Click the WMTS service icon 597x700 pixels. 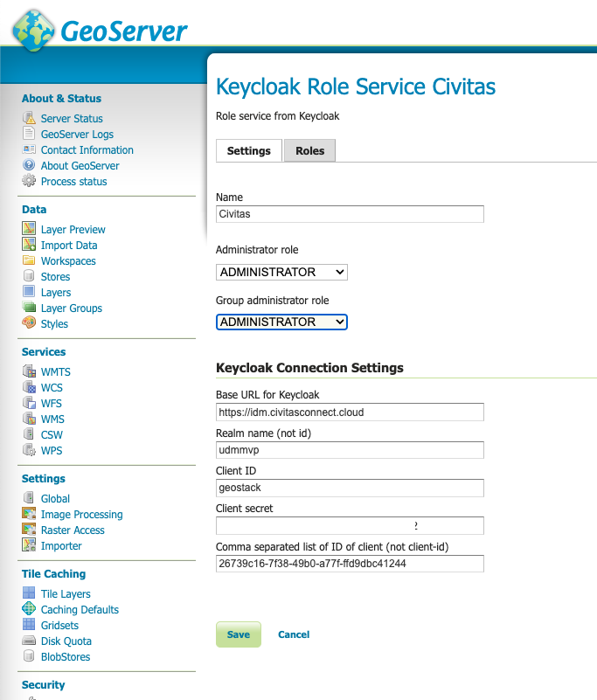point(29,371)
